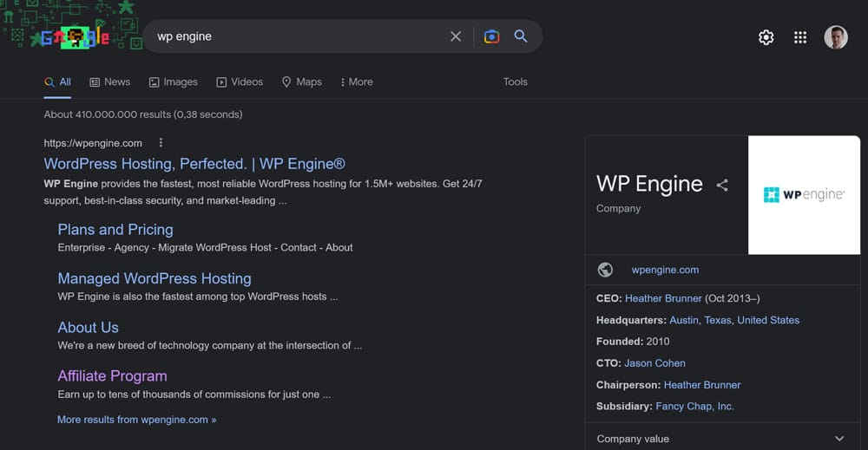
Task: Click CTO link Jason Cohen
Action: point(654,363)
